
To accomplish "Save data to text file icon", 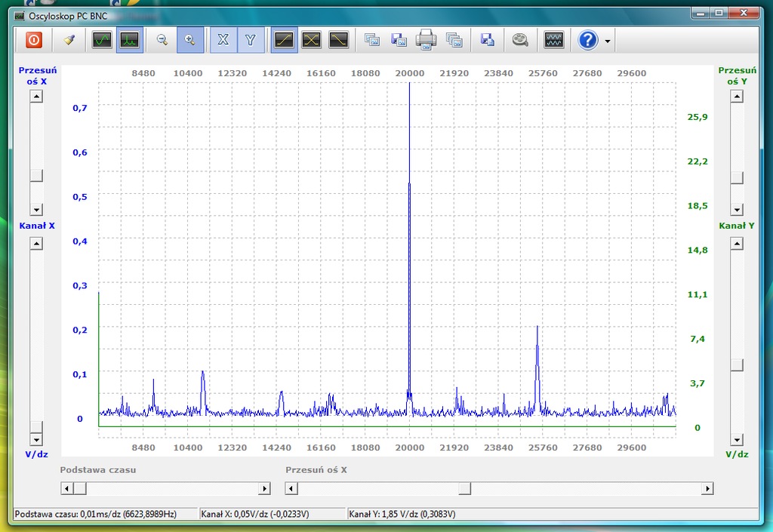I will [x=488, y=40].
